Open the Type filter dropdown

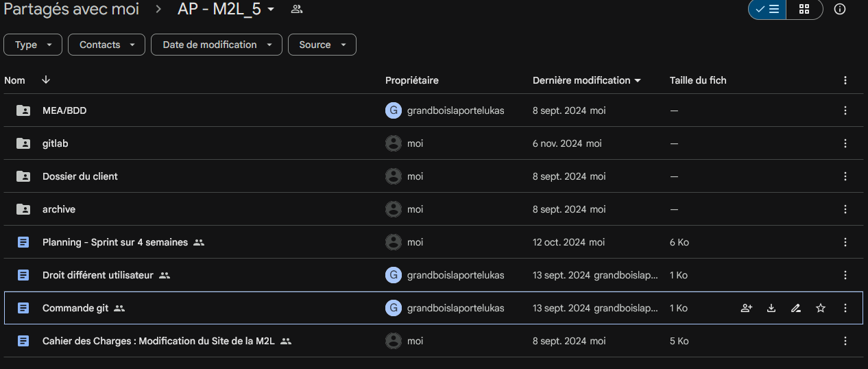point(33,45)
